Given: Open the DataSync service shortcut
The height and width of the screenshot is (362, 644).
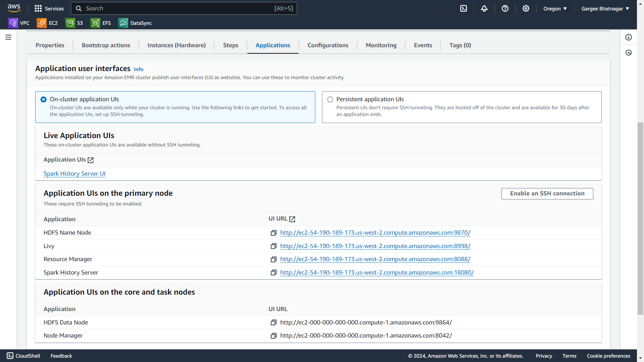Looking at the screenshot, I should 135,23.
